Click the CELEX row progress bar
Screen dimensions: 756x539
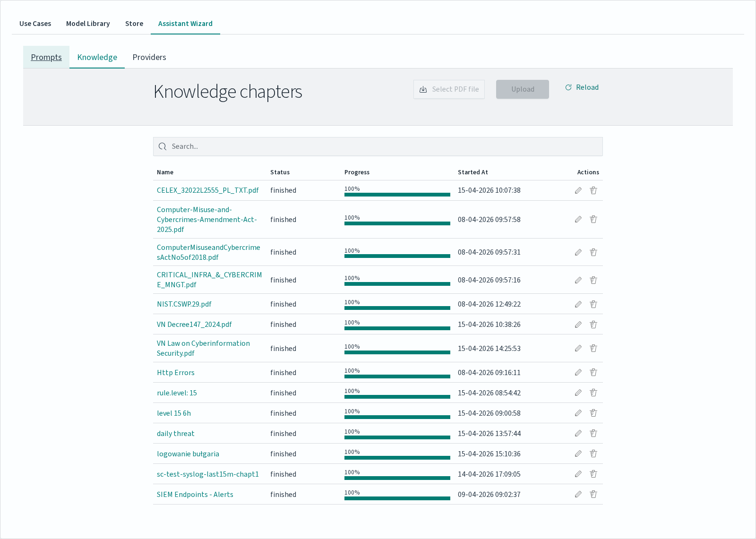[x=397, y=194]
